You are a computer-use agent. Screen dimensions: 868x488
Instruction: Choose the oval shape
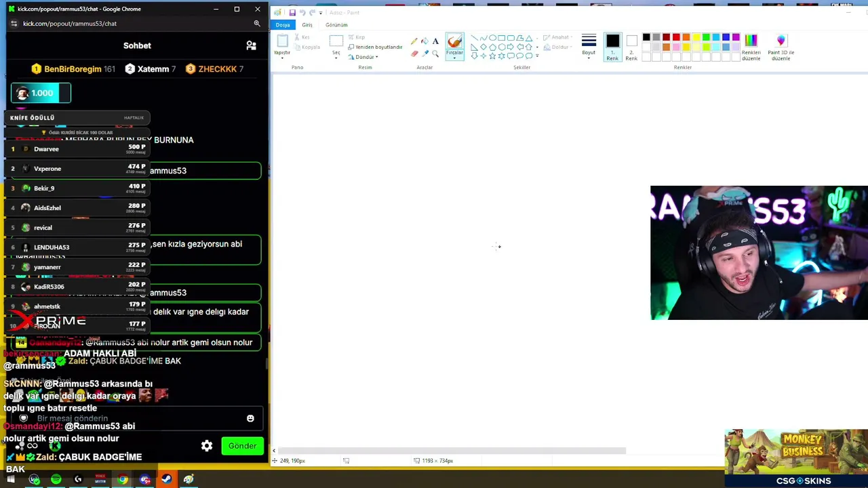[x=492, y=38]
